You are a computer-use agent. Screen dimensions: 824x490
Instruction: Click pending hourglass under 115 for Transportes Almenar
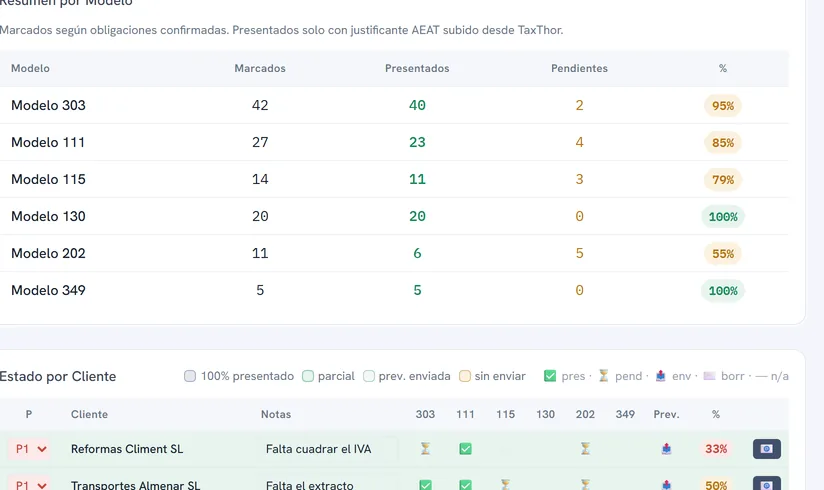click(505, 484)
